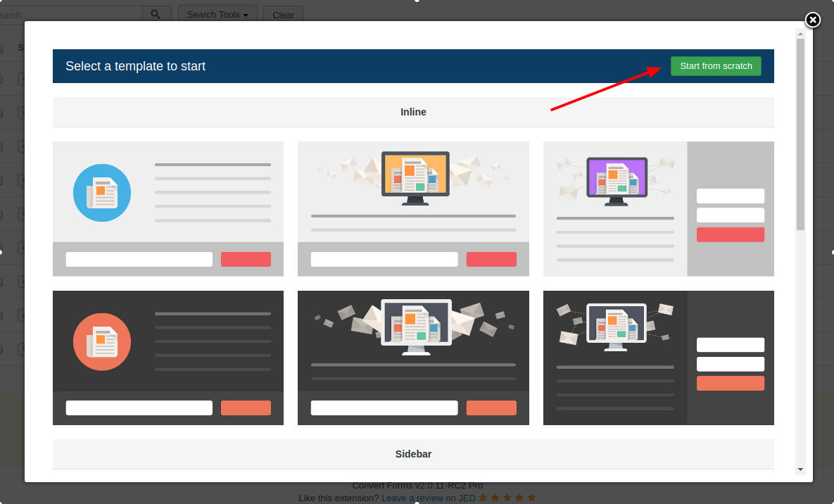Viewport: 834px width, 504px height.
Task: Click the Clear button in background toolbar
Action: 283,15
